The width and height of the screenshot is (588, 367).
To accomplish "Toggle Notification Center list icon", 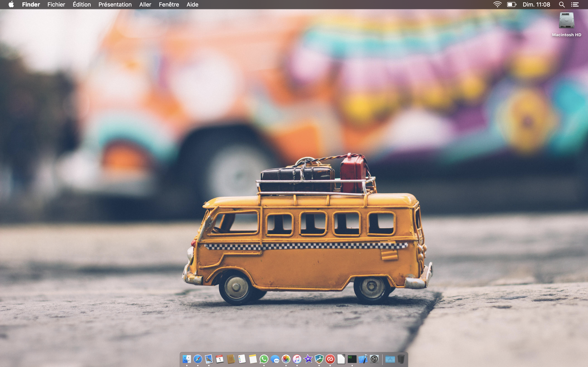I will tap(575, 4).
